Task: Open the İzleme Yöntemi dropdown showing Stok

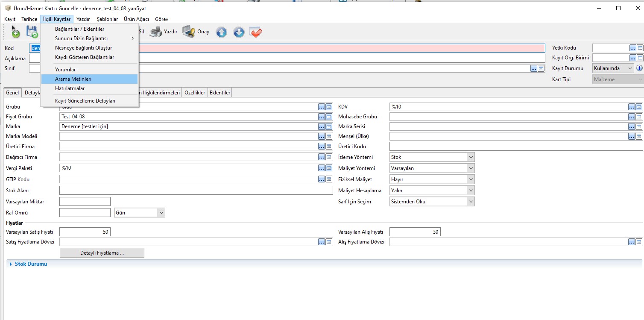Action: pos(432,157)
